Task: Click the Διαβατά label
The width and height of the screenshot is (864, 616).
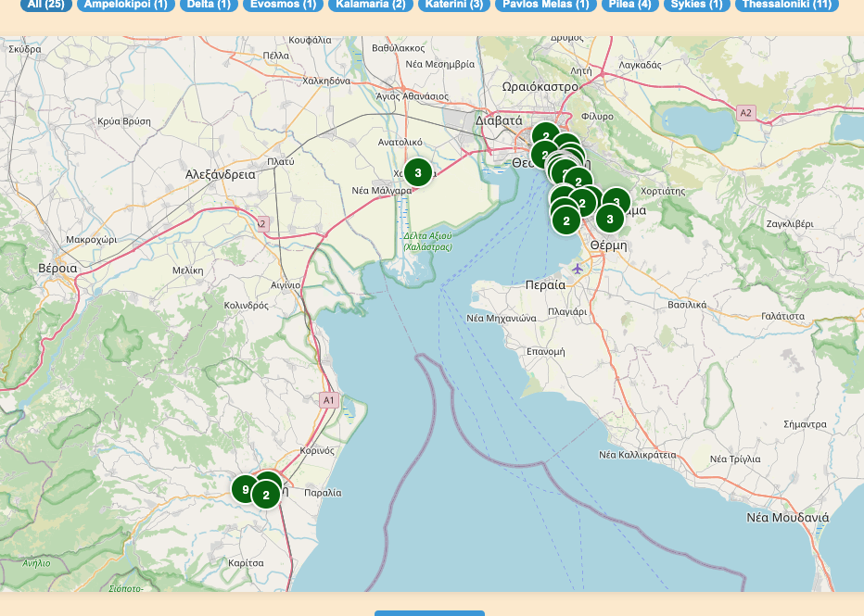Action: pyautogui.click(x=500, y=120)
